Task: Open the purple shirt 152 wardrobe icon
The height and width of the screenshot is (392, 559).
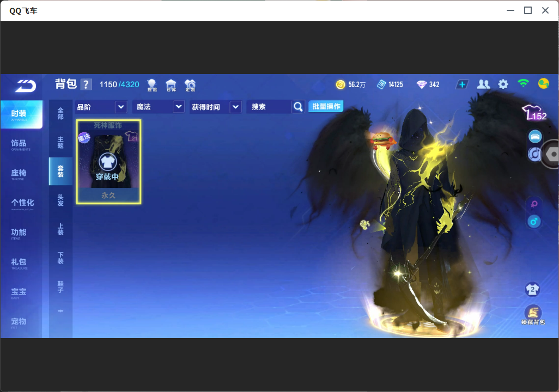Action: tap(534, 113)
